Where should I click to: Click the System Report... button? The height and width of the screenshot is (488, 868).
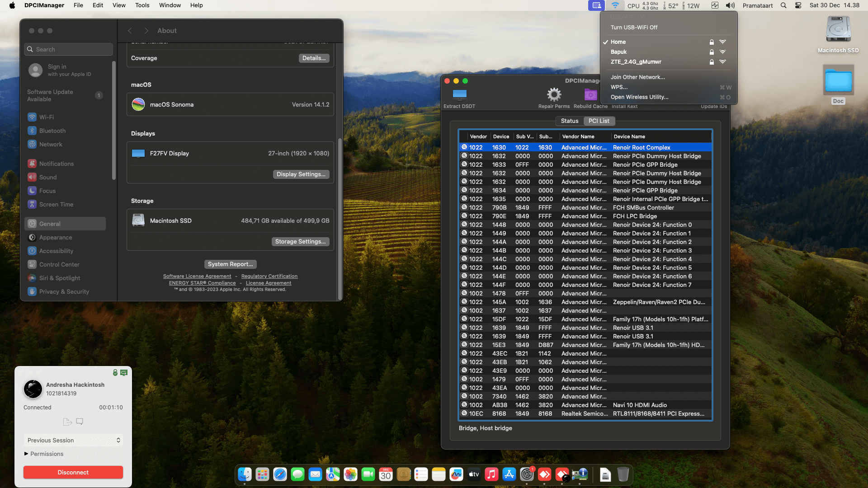(x=230, y=264)
